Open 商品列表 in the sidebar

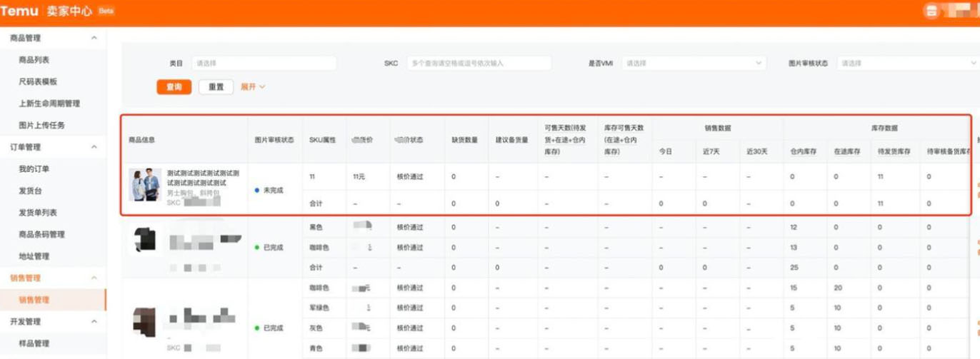pyautogui.click(x=34, y=60)
